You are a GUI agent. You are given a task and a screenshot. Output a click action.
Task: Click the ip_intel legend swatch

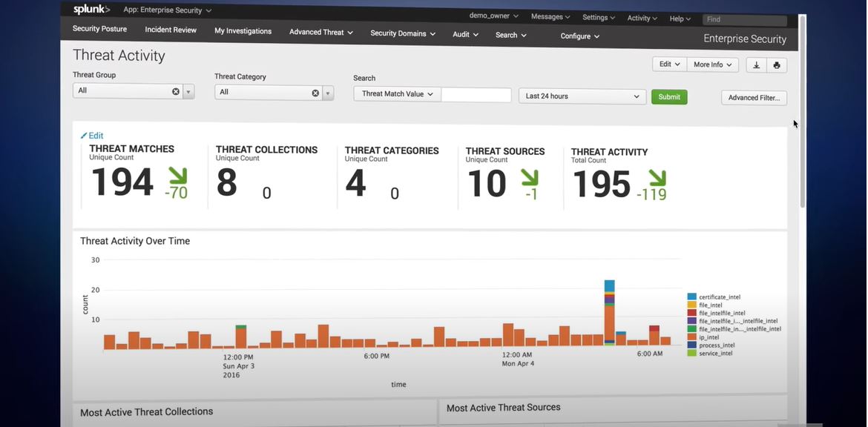tap(691, 337)
